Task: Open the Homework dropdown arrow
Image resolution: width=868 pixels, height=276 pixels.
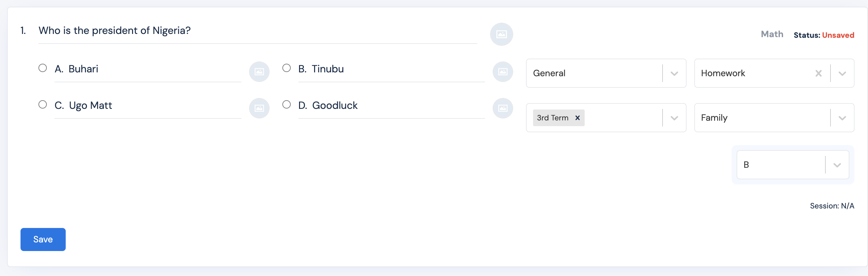Action: point(842,73)
